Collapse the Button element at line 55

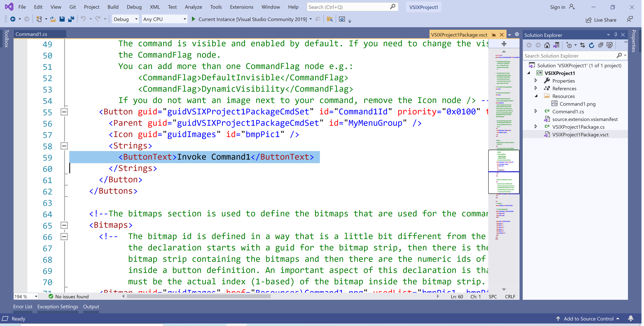click(64, 112)
